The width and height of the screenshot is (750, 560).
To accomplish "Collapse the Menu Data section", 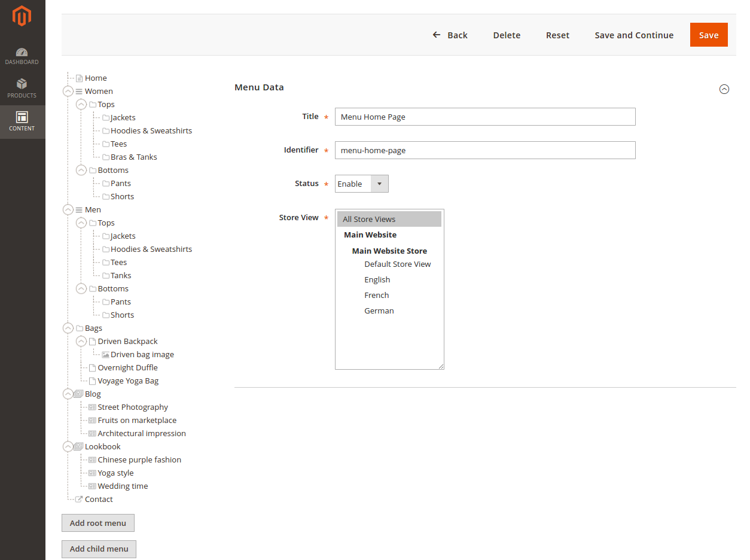I will pyautogui.click(x=724, y=89).
